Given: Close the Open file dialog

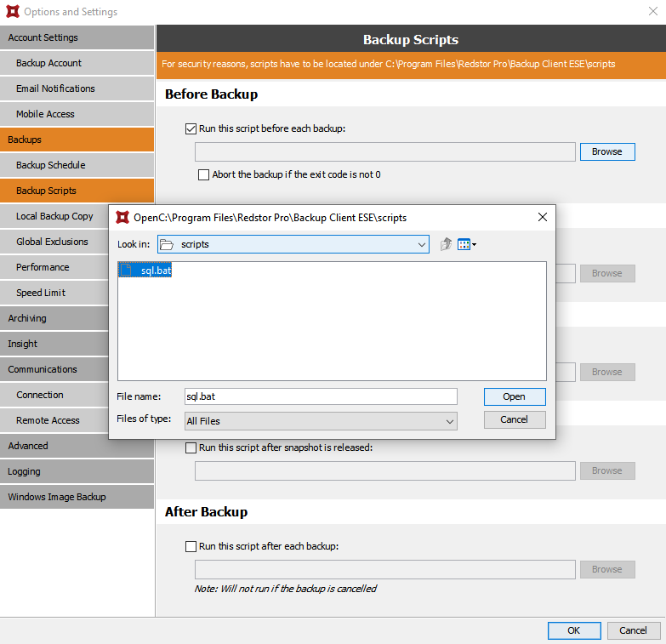Looking at the screenshot, I should (x=543, y=217).
